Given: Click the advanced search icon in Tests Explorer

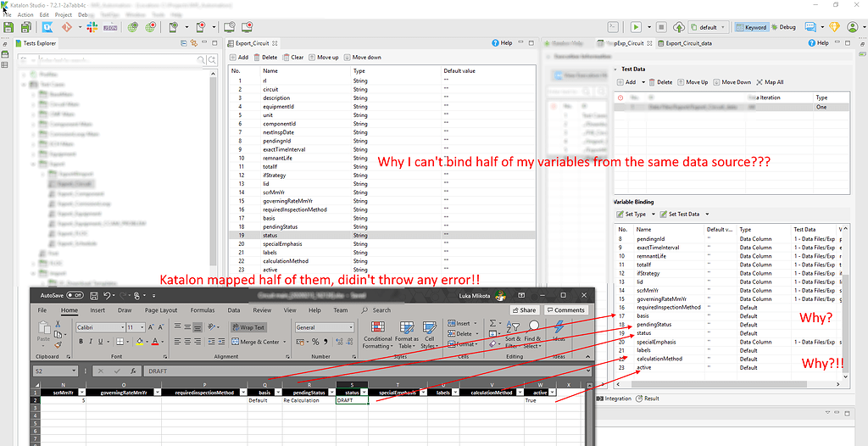Looking at the screenshot, I should click(213, 59).
